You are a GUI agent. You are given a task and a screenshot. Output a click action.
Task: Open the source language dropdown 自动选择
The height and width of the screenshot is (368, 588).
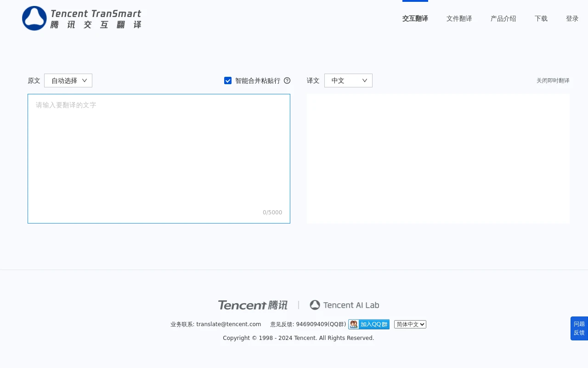[x=68, y=80]
